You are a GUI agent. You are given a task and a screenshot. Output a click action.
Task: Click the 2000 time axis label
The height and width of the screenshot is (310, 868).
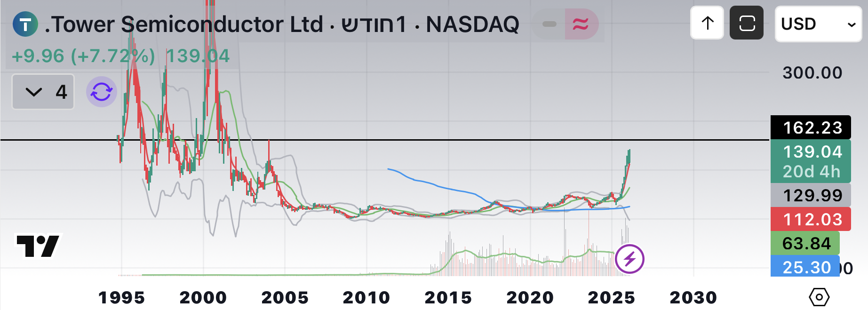pos(203,297)
